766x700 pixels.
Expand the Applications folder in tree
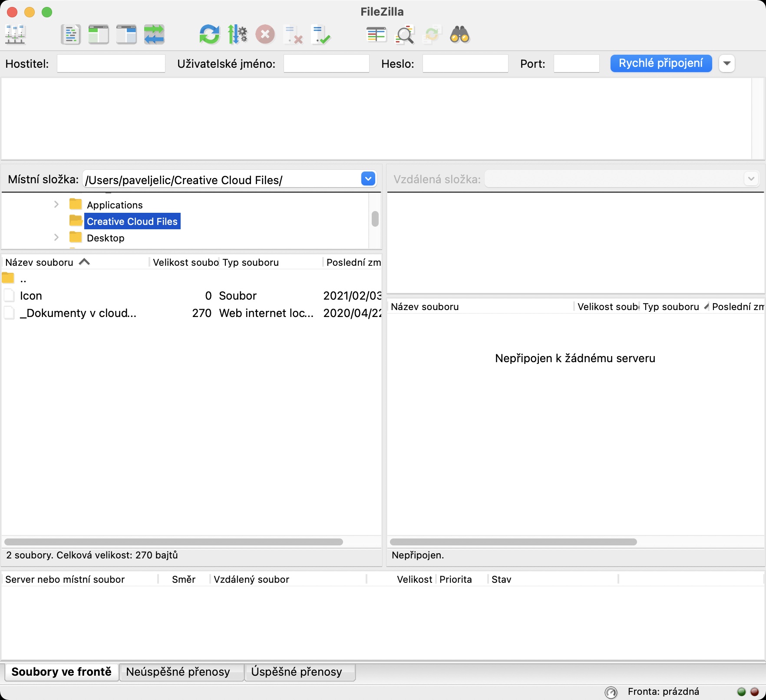[56, 205]
